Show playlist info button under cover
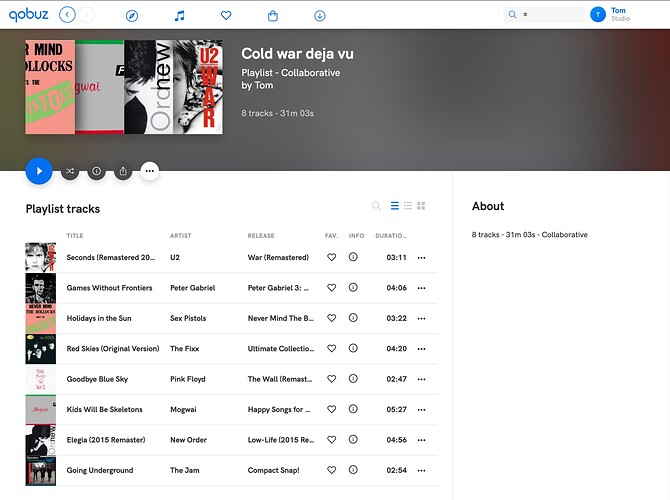670x500 pixels. click(x=97, y=171)
